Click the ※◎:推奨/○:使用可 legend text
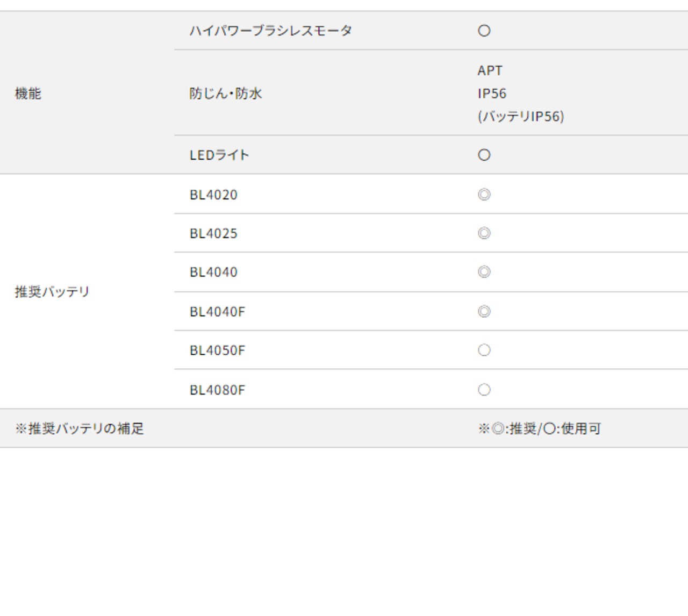The height and width of the screenshot is (616, 688). coord(539,428)
